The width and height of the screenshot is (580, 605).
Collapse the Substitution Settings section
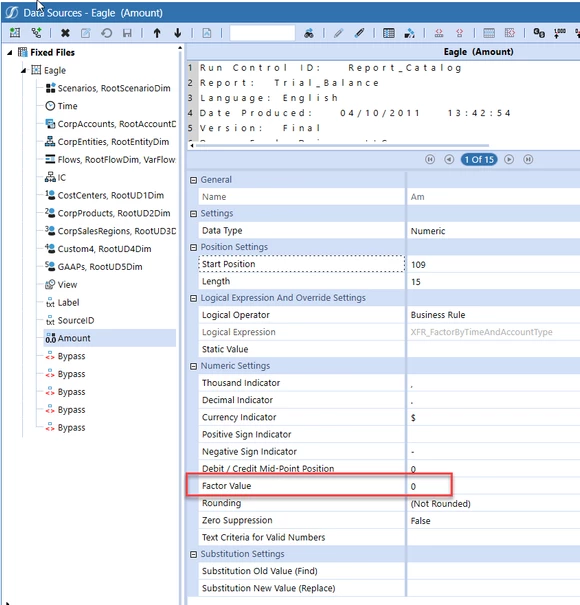coord(193,554)
